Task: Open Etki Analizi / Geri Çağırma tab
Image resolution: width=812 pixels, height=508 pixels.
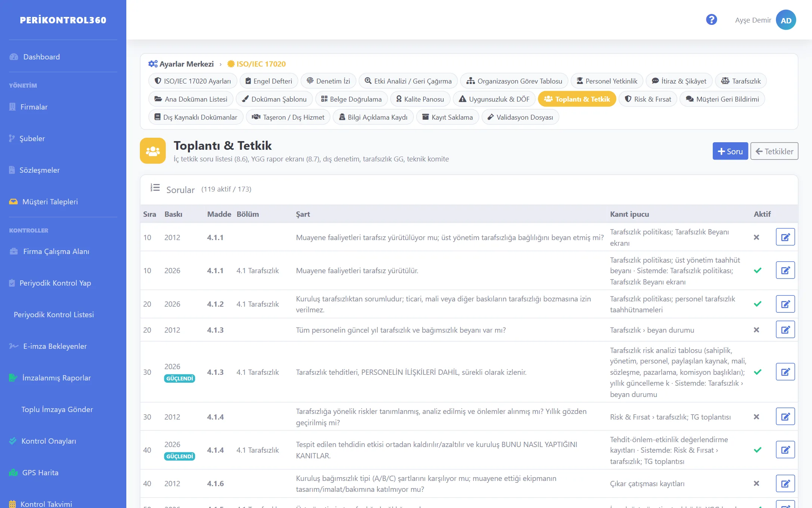Action: (x=408, y=81)
